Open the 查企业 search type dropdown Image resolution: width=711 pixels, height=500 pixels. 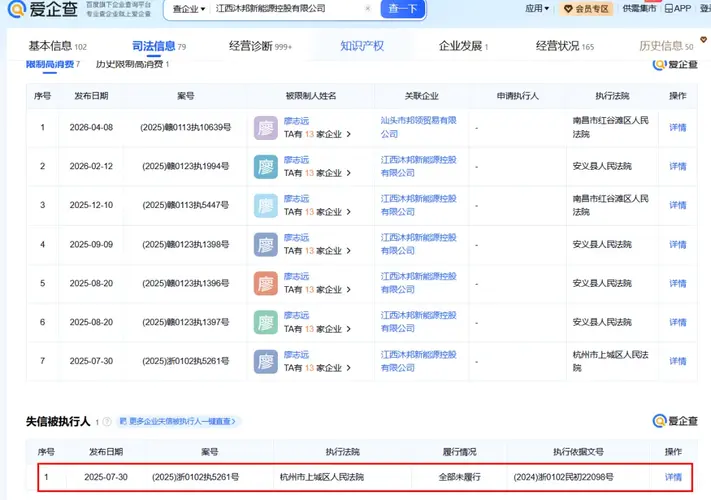tap(189, 9)
